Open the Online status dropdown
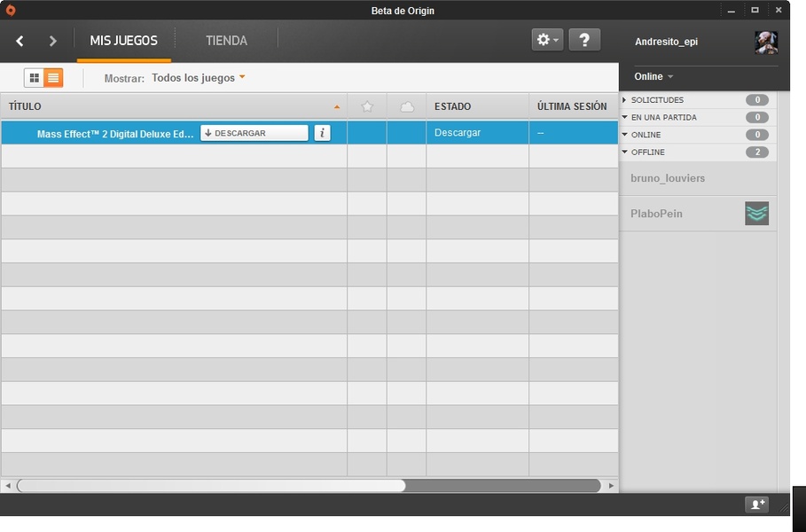Viewport: 806px width, 532px height. click(x=653, y=77)
